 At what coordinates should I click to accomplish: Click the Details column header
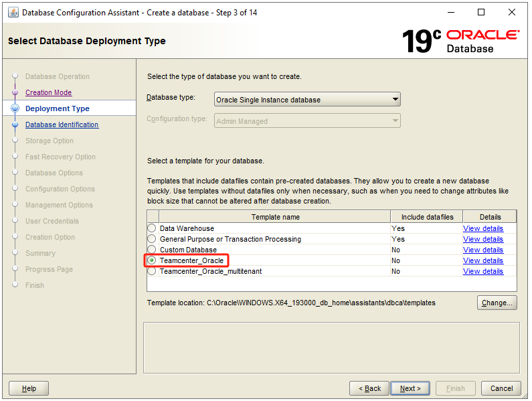pos(490,217)
